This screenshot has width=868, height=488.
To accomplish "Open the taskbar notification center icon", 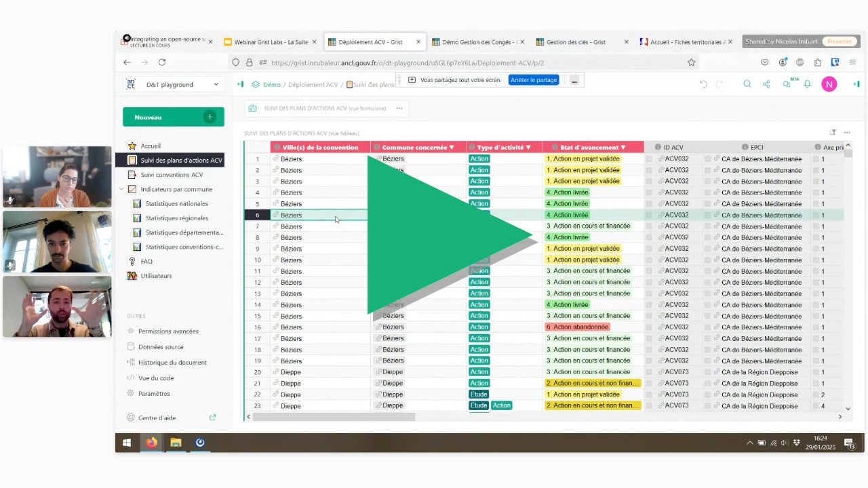I will pyautogui.click(x=850, y=443).
